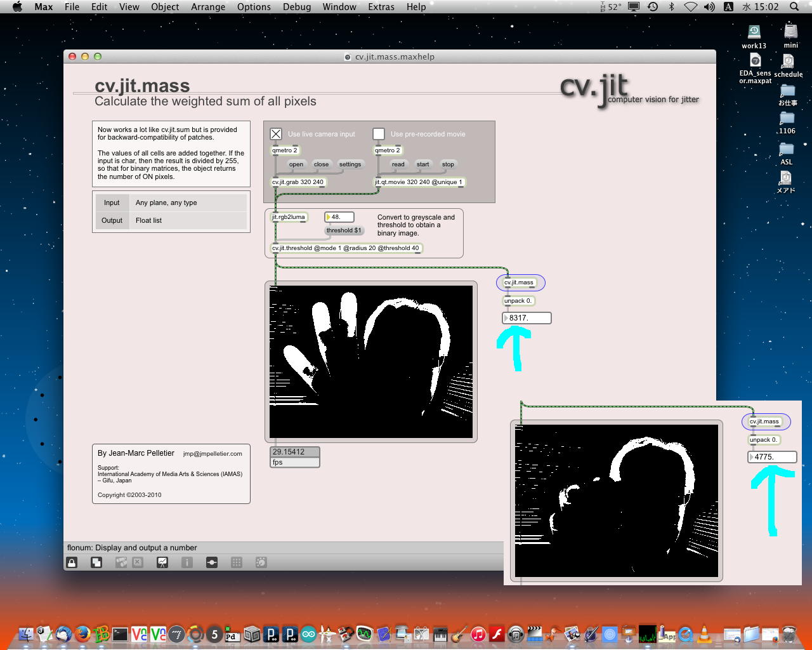Toggle the grid icon in patcher toolbar
This screenshot has width=812, height=650.
(237, 562)
